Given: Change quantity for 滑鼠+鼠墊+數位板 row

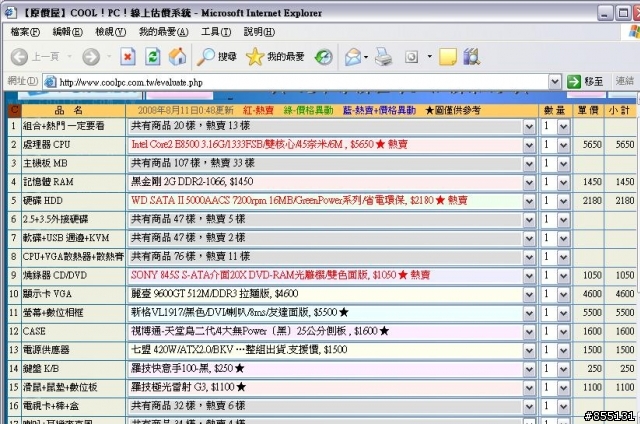Looking at the screenshot, I should [556, 388].
